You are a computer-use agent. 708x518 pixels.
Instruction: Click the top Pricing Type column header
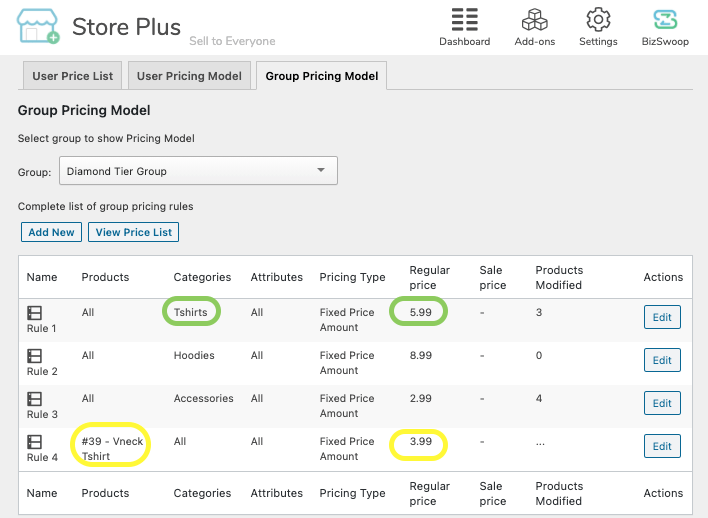coord(352,277)
